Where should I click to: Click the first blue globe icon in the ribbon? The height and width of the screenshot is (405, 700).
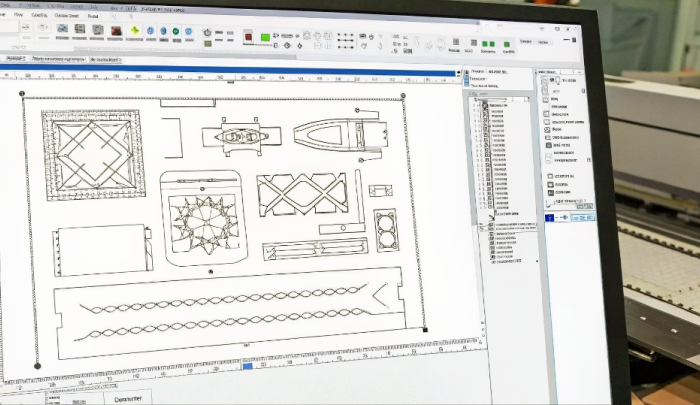pos(150,31)
